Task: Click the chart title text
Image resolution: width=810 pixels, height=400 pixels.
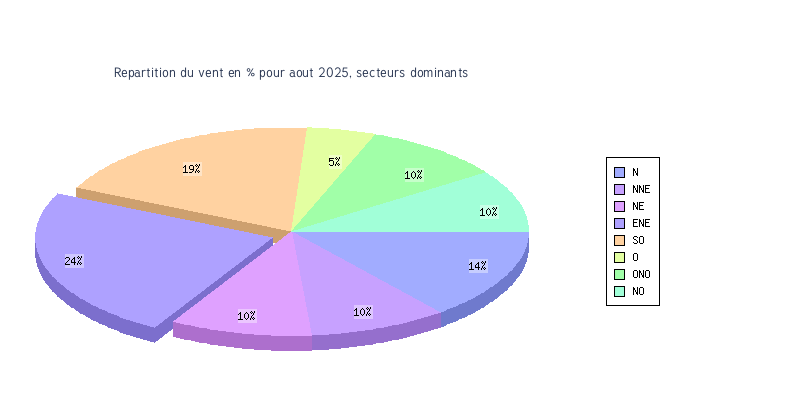Action: [x=291, y=73]
